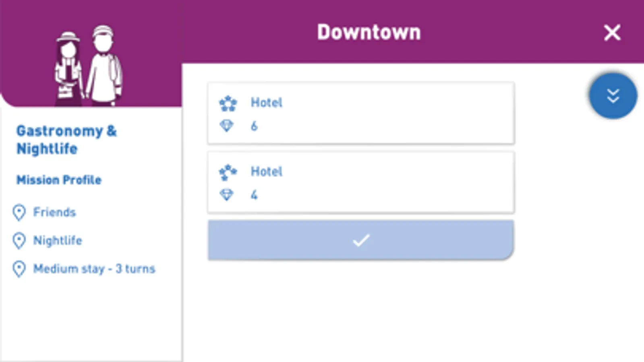Close the Downtown panel with X
644x362 pixels.
point(612,33)
